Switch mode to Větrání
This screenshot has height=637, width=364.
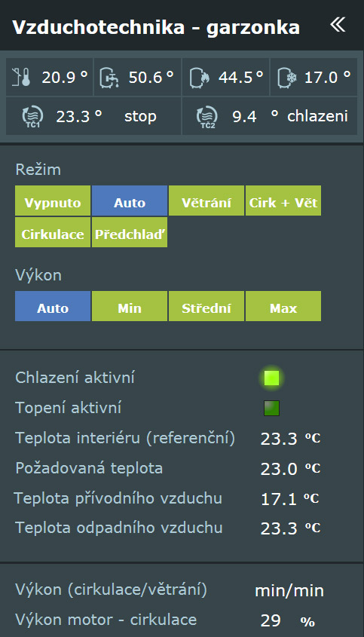206,201
